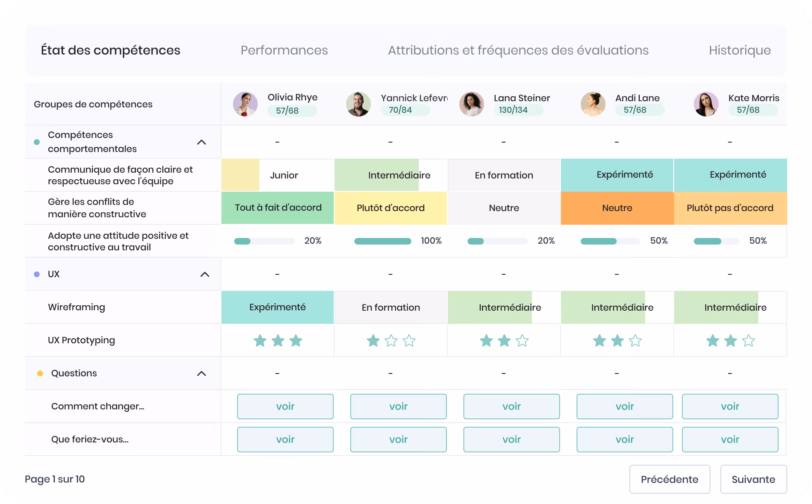This screenshot has width=812, height=504.
Task: Open Kate Morris's Que feriez-vous voir button
Action: click(x=730, y=440)
